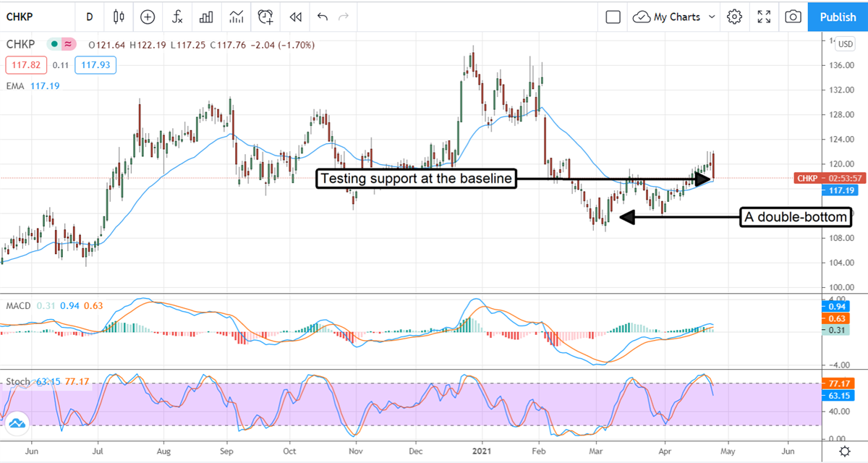Expand the My Charts dropdown
868x463 pixels.
pyautogui.click(x=675, y=17)
